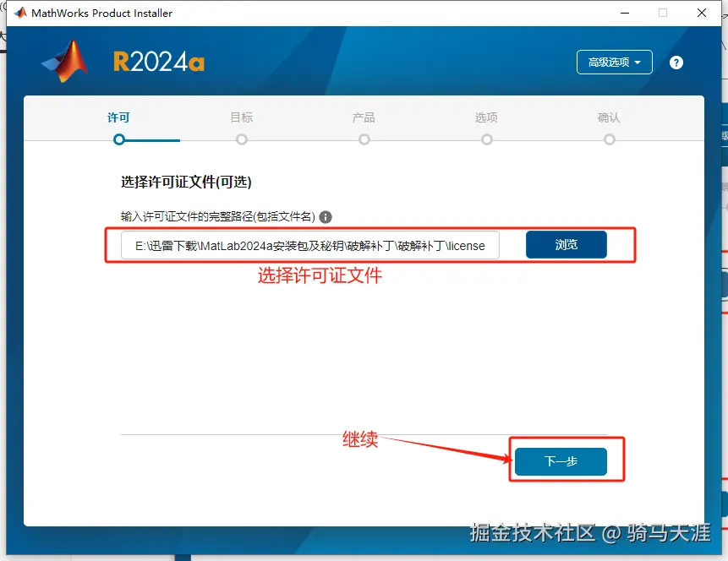Expand the 高级选项 dropdown
Screen dimensions: 728x561
point(614,63)
